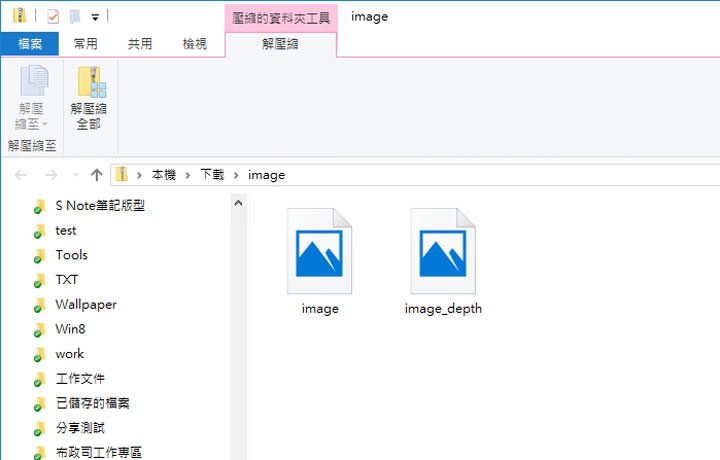Click the 壓縮的資料夾工具 contextual tab header
The width and height of the screenshot is (720, 460).
point(281,18)
